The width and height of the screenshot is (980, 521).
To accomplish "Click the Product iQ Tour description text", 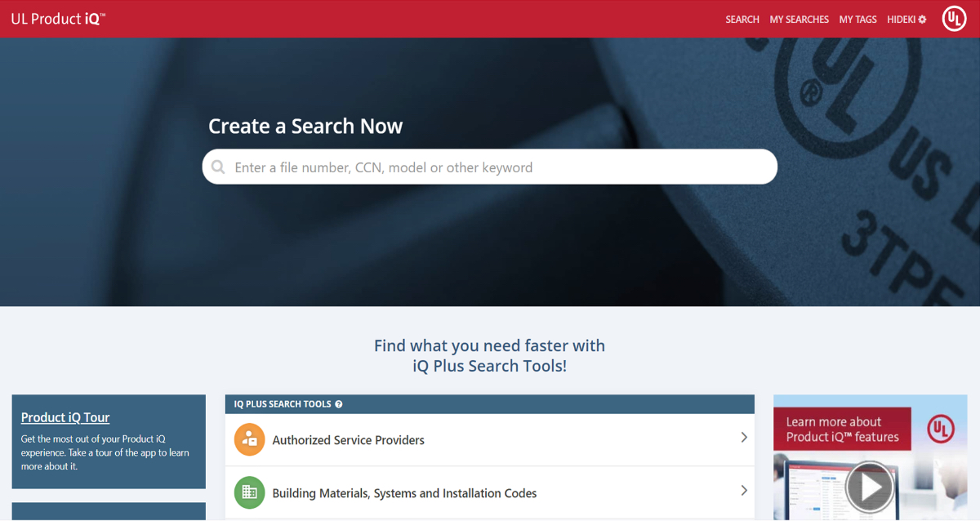I will tap(105, 452).
